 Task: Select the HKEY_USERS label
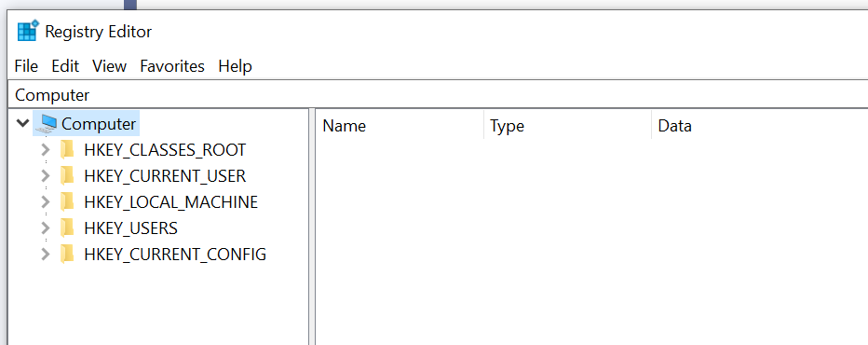(130, 228)
